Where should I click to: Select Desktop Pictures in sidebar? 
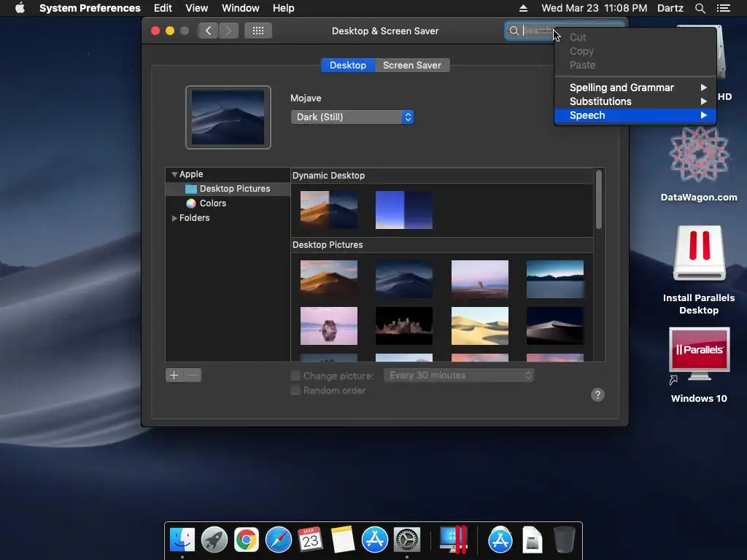tap(228, 189)
